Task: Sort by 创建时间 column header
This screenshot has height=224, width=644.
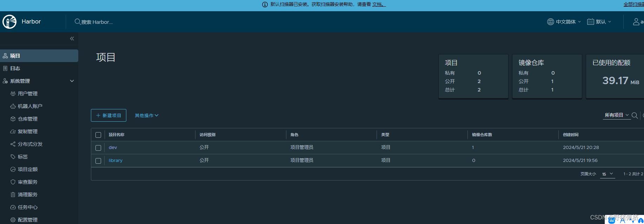Action: tap(571, 135)
